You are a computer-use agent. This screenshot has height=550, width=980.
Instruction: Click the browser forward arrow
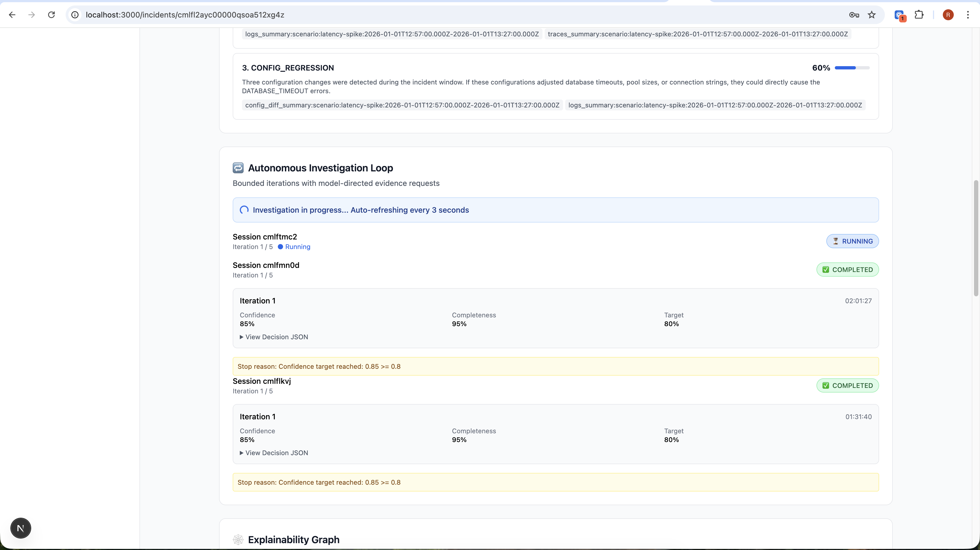coord(32,15)
